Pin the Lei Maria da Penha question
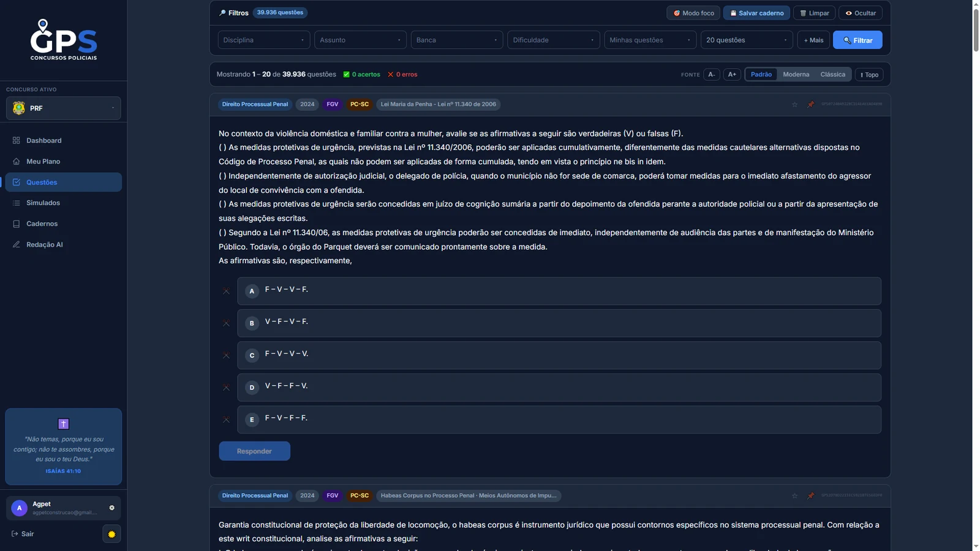 (x=811, y=105)
